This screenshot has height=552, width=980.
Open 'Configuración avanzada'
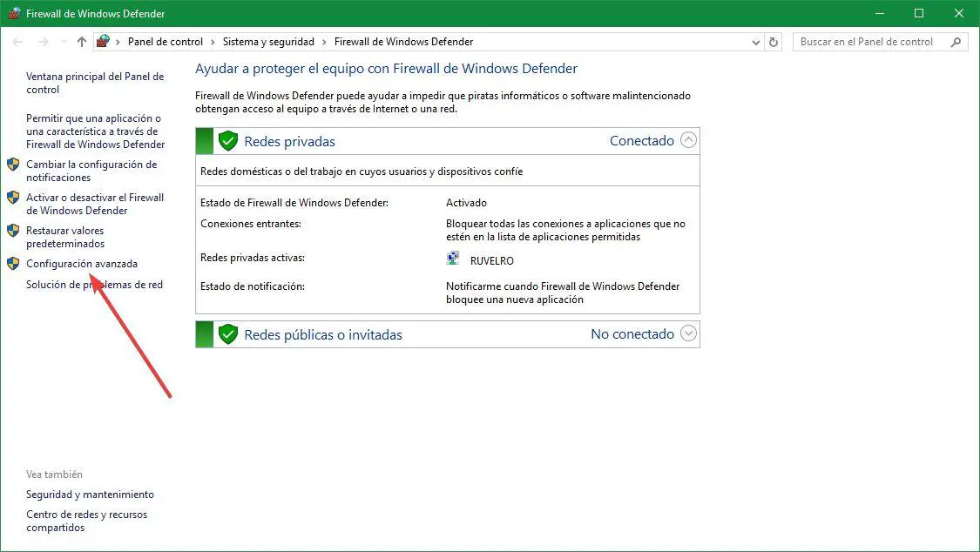[82, 264]
